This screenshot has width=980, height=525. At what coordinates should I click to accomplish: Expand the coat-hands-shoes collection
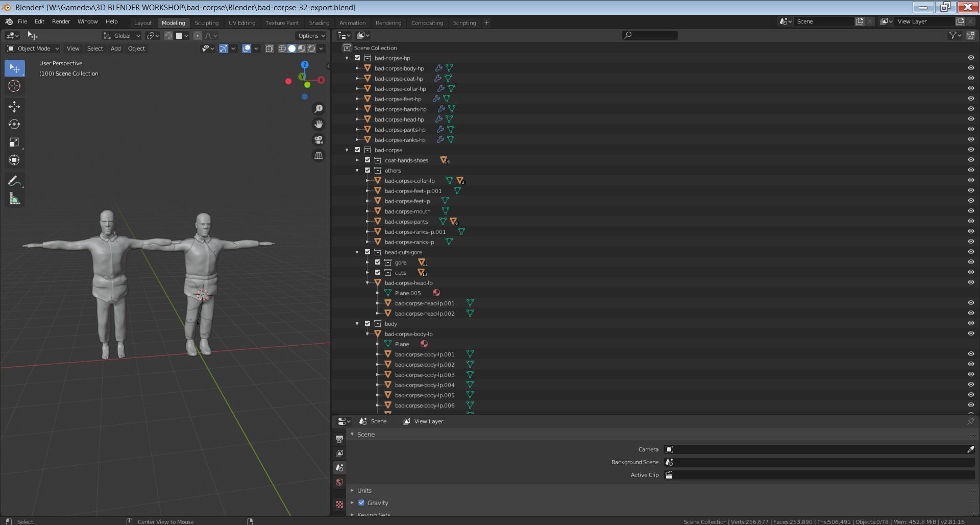click(357, 160)
